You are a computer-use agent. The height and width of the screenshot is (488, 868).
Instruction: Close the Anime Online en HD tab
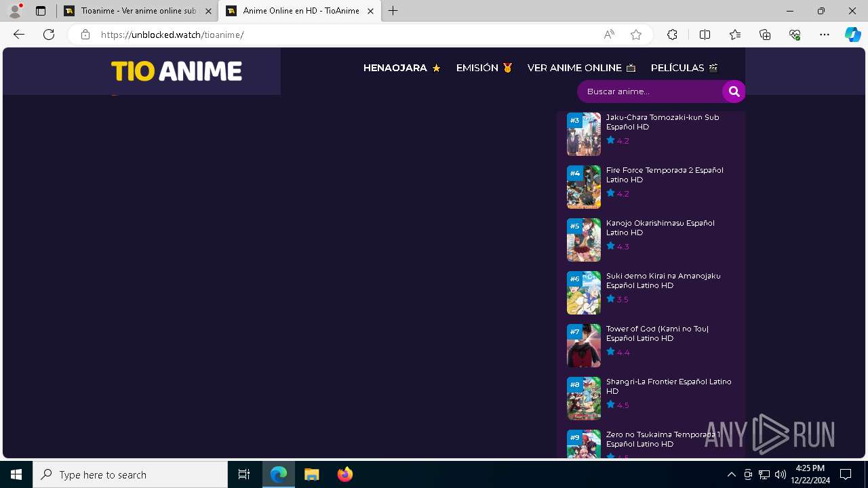click(x=370, y=11)
